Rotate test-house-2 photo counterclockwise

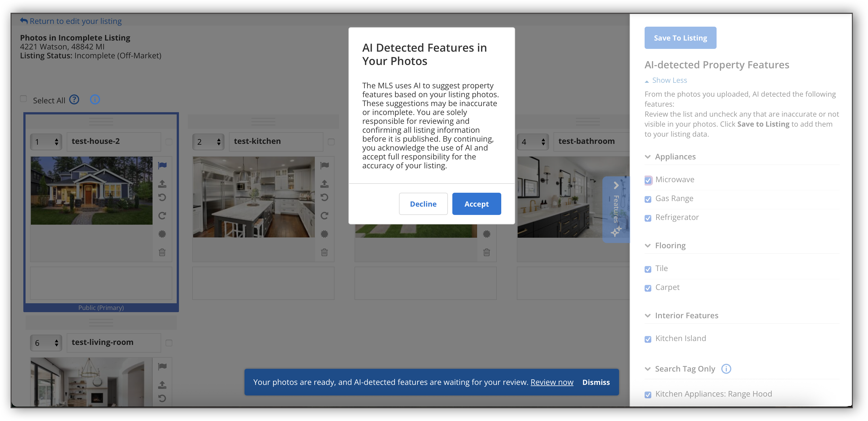click(x=162, y=197)
